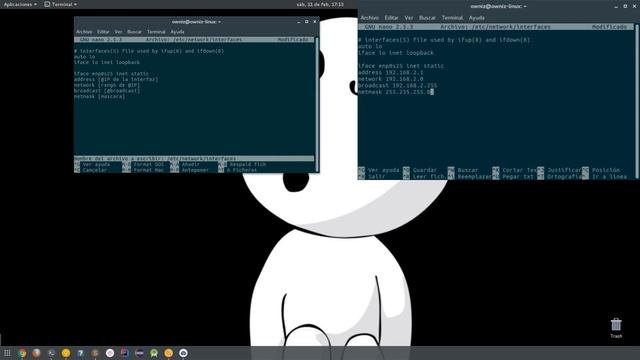This screenshot has height=360, width=640.
Task: Open Archivo menu in left terminal
Action: pyautogui.click(x=84, y=31)
